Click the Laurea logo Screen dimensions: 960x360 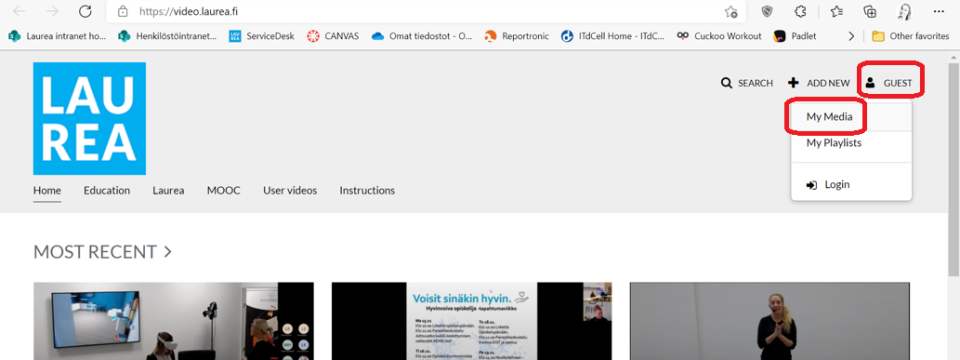[x=89, y=118]
